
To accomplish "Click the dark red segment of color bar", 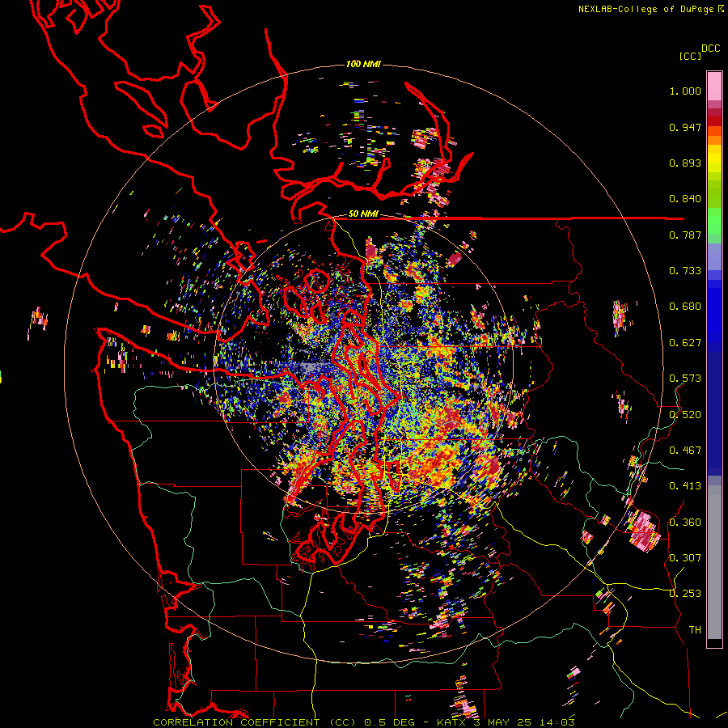I will [x=714, y=121].
